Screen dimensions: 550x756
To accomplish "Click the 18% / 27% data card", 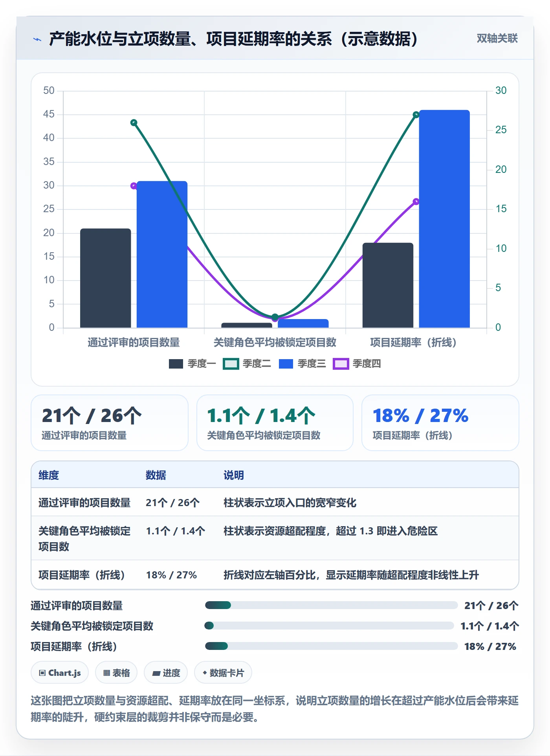I will (x=440, y=423).
